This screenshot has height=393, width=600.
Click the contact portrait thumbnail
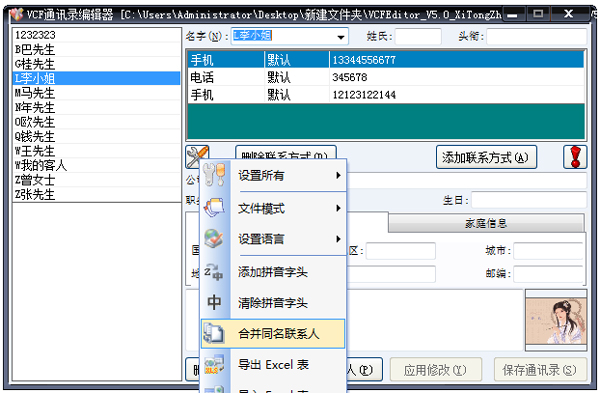[556, 321]
